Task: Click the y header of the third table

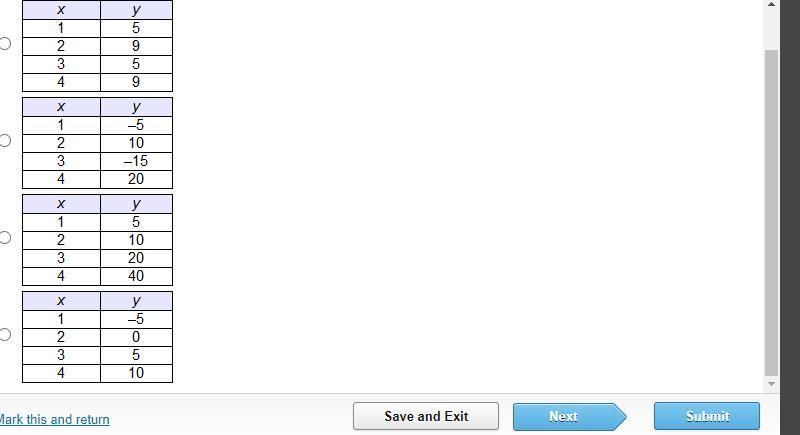Action: coord(136,204)
